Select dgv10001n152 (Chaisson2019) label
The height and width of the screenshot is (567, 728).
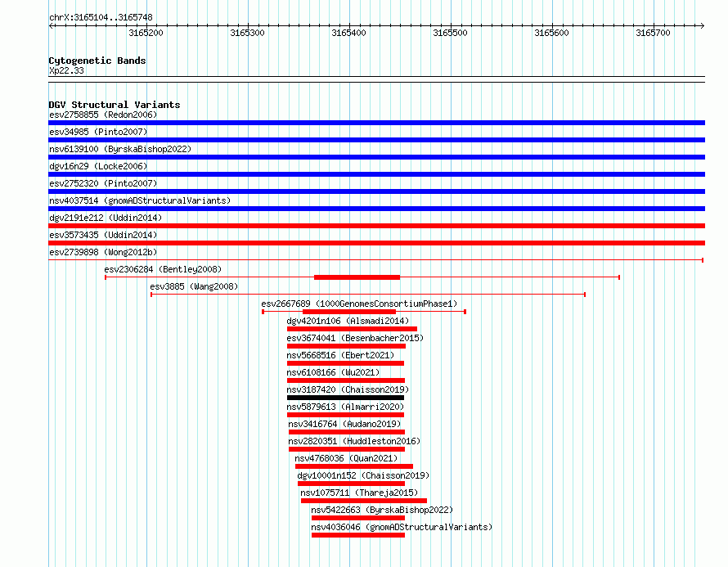tap(363, 475)
